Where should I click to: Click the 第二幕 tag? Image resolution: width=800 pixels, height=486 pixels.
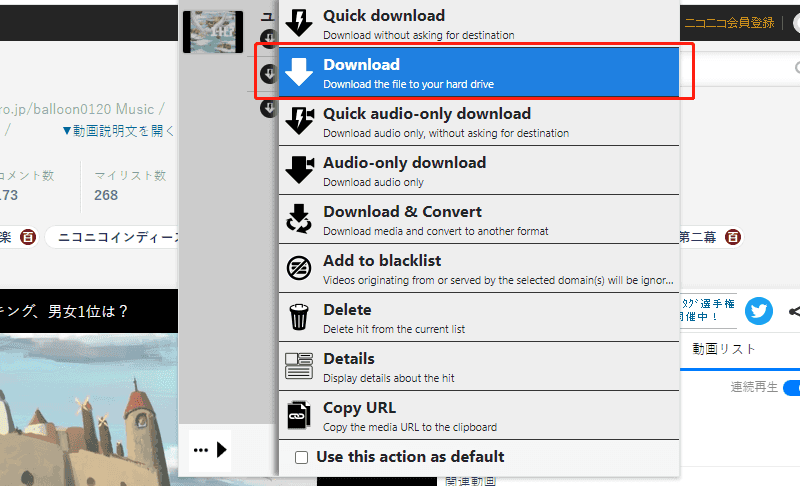(697, 237)
